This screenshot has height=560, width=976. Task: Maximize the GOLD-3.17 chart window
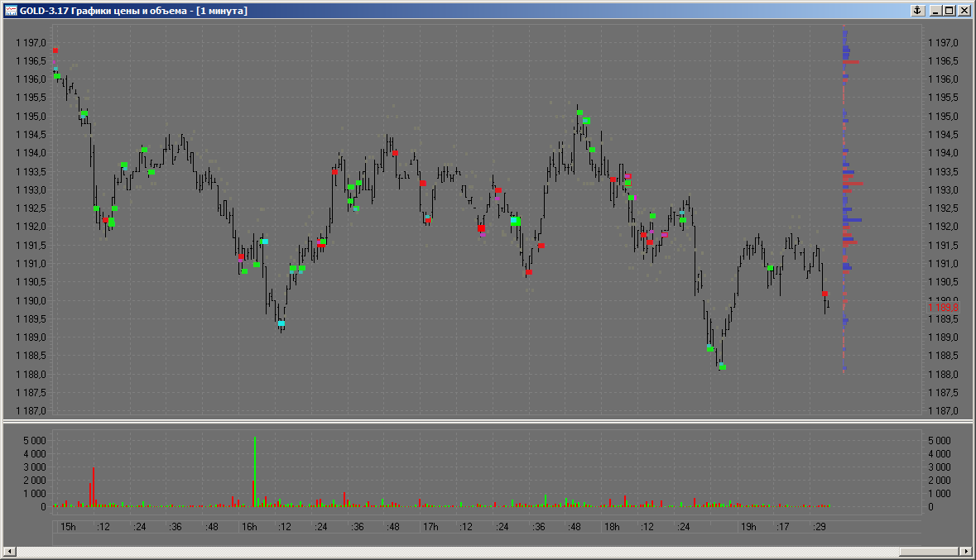tap(950, 11)
